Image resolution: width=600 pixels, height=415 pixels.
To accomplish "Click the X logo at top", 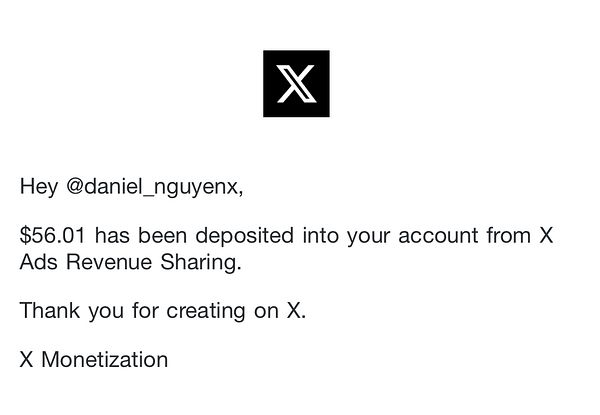I will 296,83.
